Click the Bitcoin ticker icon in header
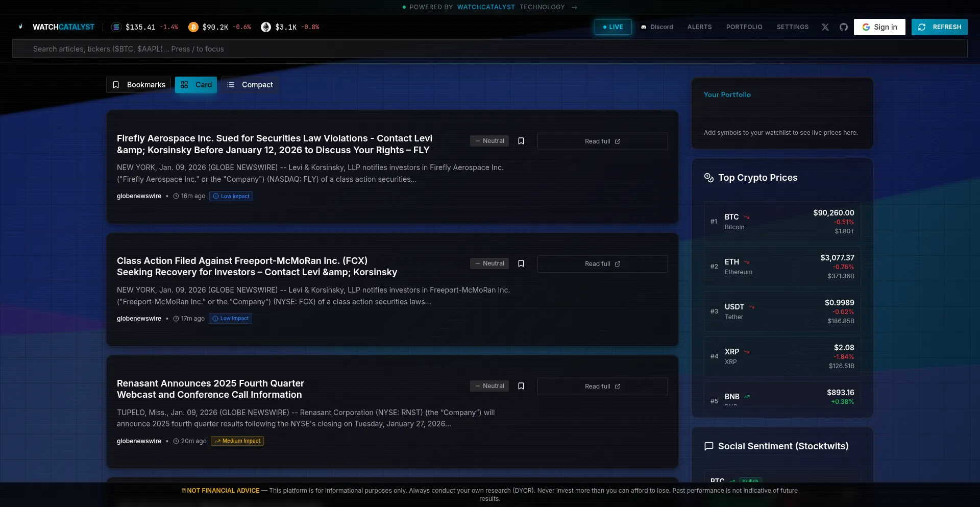 193,27
